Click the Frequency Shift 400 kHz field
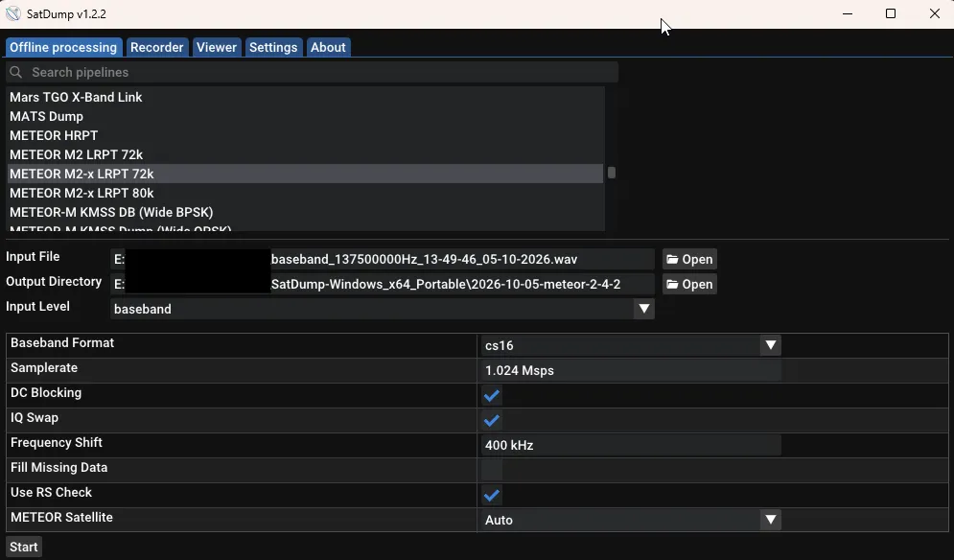The image size is (954, 560). coord(631,446)
